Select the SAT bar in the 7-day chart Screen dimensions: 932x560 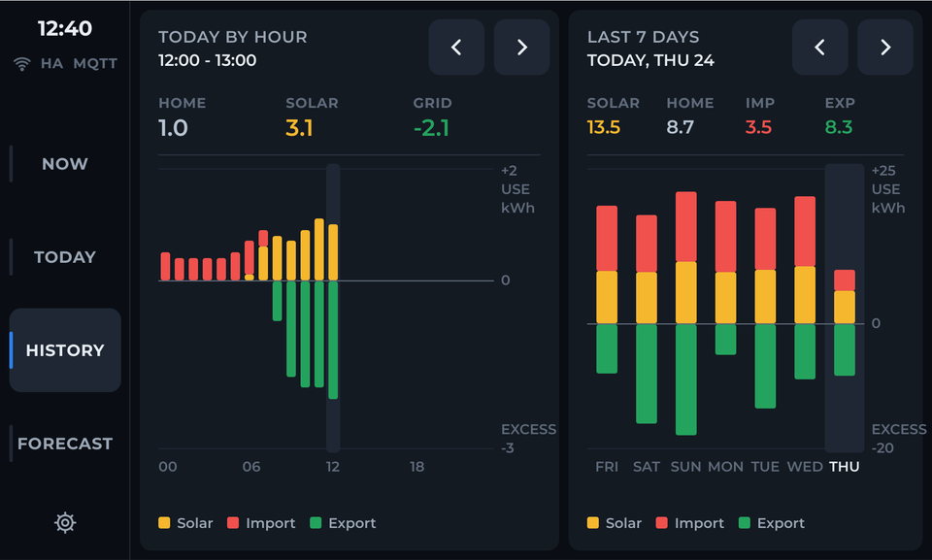coord(647,319)
